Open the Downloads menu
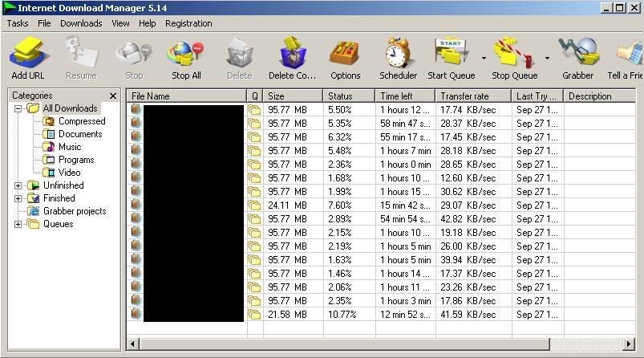This screenshot has width=644, height=358. point(81,23)
